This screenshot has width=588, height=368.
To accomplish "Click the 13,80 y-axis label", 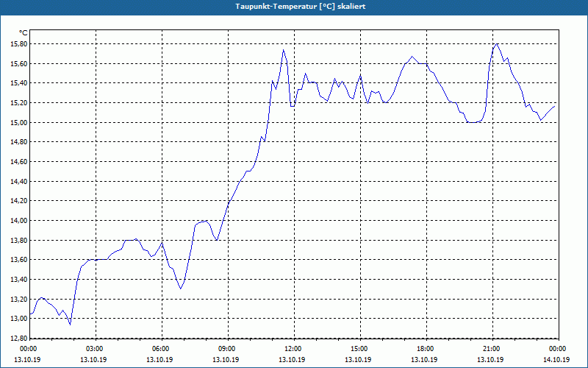I will (x=21, y=241).
